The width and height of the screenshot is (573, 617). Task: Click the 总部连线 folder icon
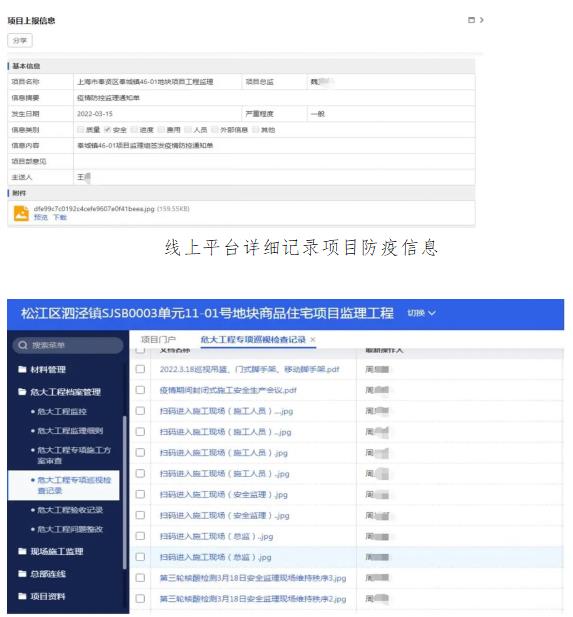pos(22,574)
